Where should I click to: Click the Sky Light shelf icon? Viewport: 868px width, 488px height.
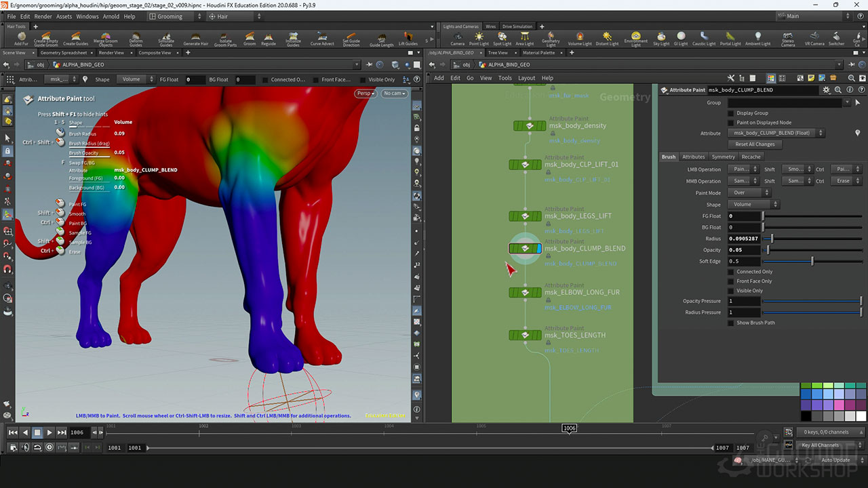click(660, 38)
